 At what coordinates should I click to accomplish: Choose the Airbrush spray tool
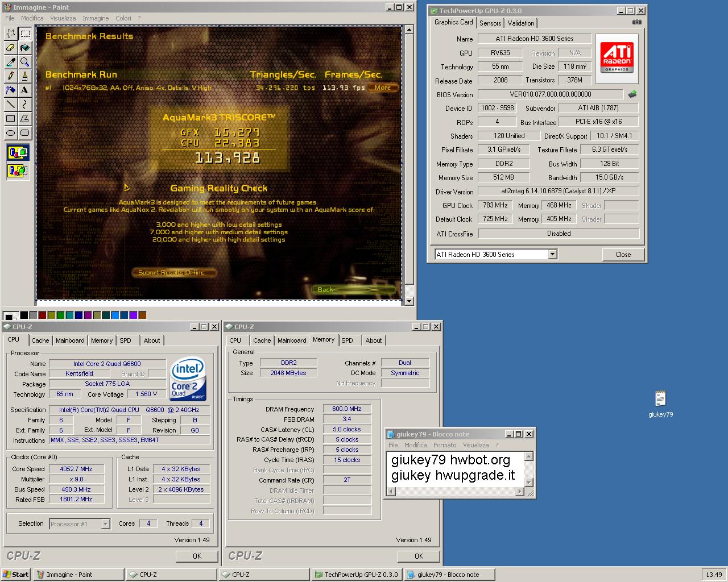point(11,90)
